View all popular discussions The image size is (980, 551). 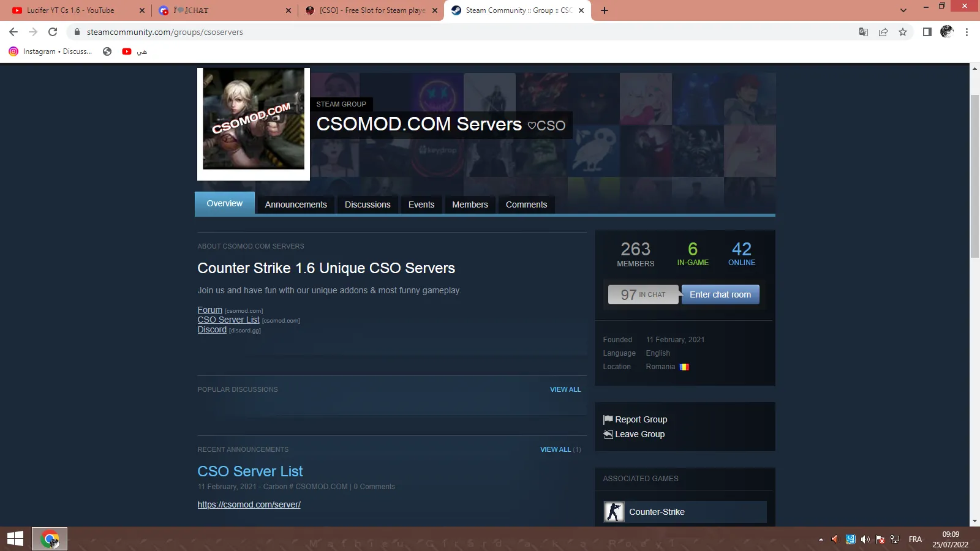click(565, 389)
